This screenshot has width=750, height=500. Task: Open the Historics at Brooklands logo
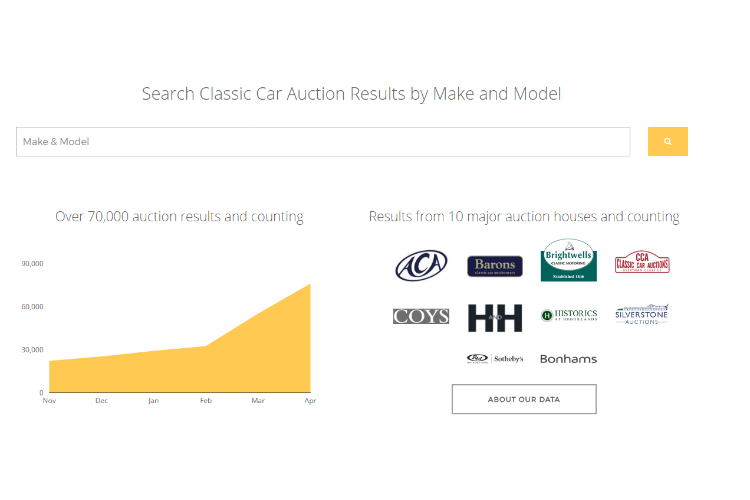569,315
